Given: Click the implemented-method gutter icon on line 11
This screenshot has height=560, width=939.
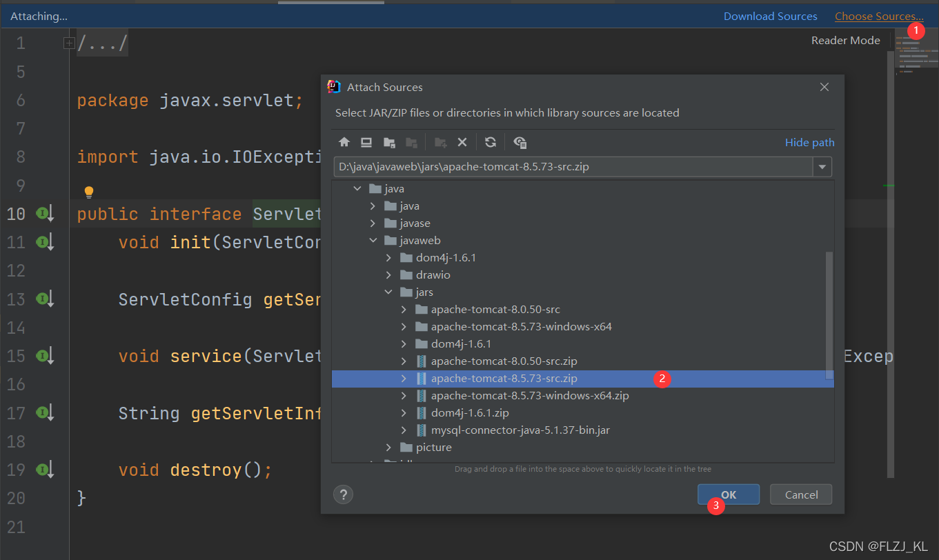Looking at the screenshot, I should click(45, 242).
